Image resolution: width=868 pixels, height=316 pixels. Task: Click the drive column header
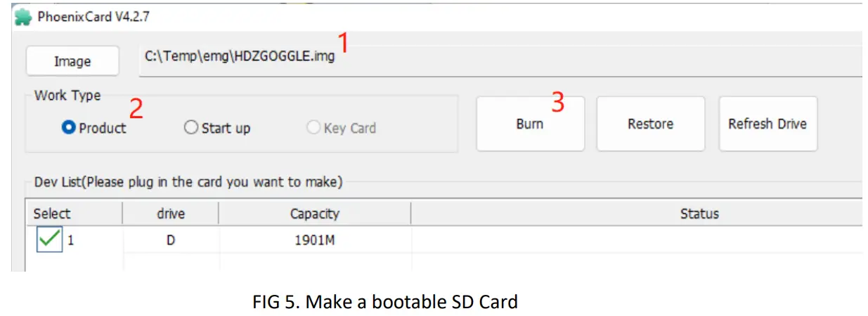point(171,213)
